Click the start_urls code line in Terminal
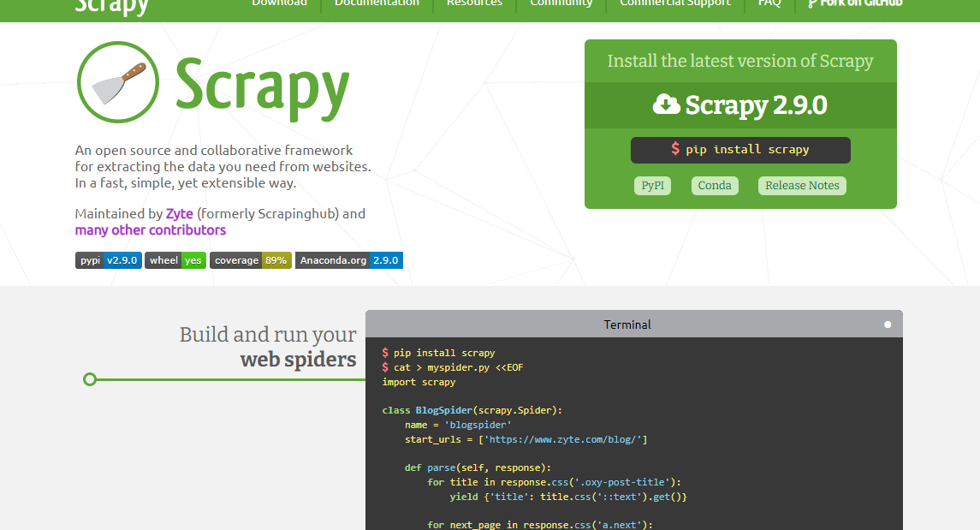This screenshot has height=530, width=980. coord(526,439)
